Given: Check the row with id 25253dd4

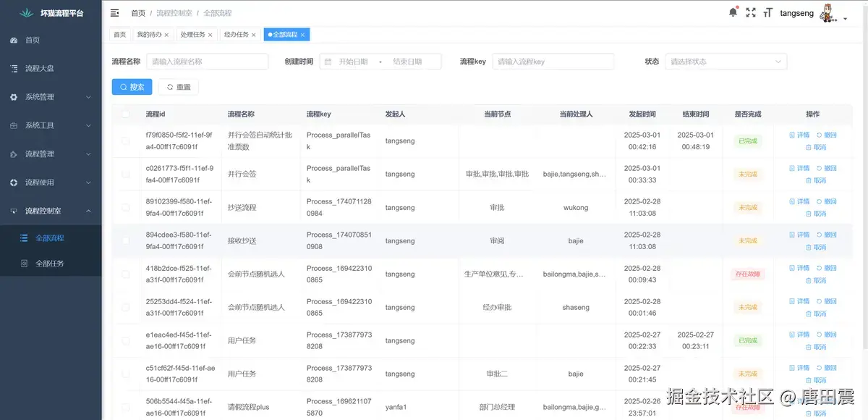Looking at the screenshot, I should [126, 307].
